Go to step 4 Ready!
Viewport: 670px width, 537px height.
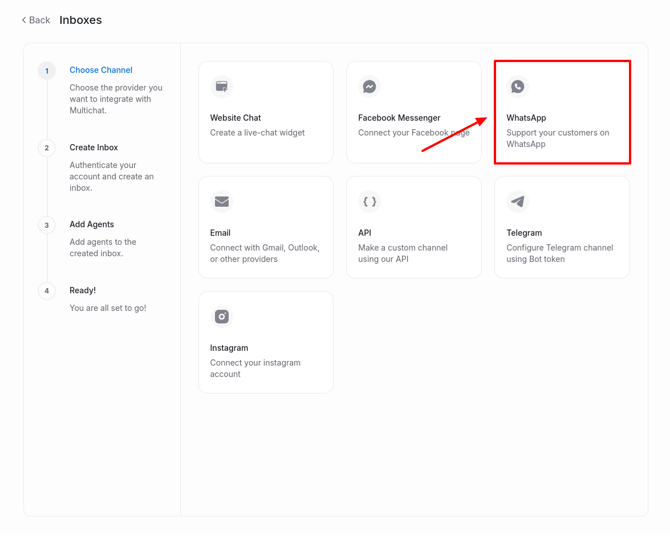[83, 290]
